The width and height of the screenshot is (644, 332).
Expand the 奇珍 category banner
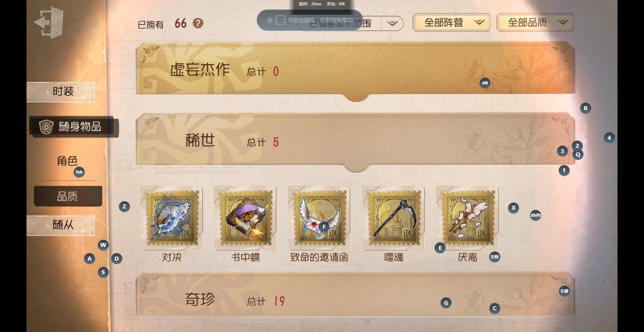(356, 294)
